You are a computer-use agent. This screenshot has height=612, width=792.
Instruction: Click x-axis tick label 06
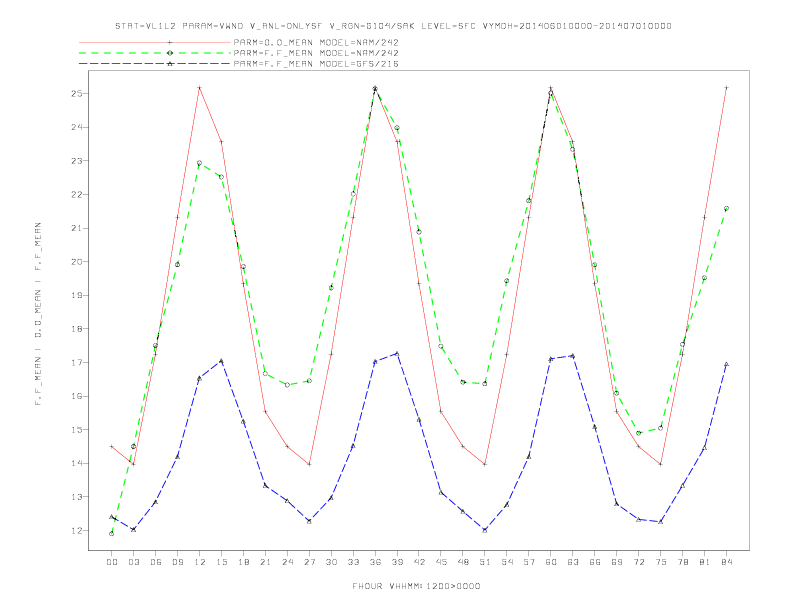156,562
